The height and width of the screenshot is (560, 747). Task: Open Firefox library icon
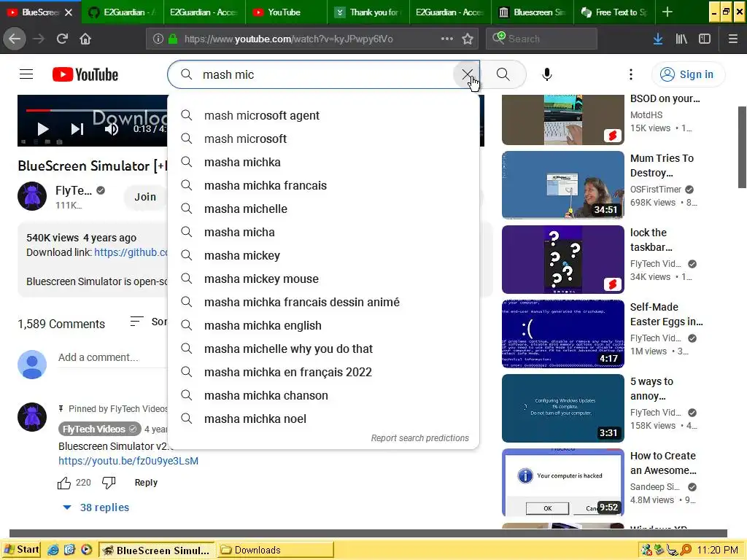[681, 39]
